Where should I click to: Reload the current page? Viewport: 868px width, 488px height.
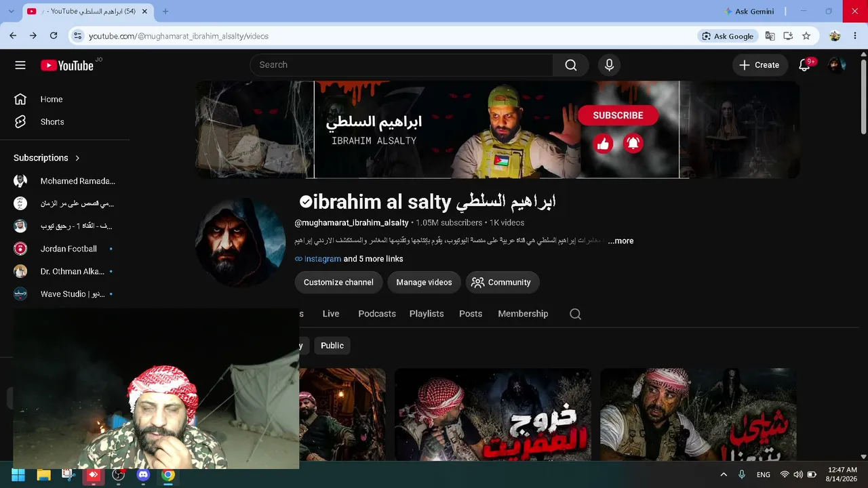coord(54,36)
